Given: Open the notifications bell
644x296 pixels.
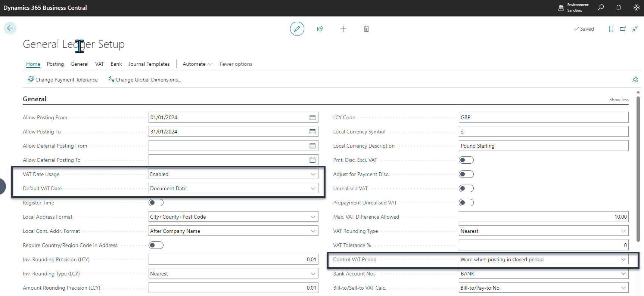Looking at the screenshot, I should point(619,7).
